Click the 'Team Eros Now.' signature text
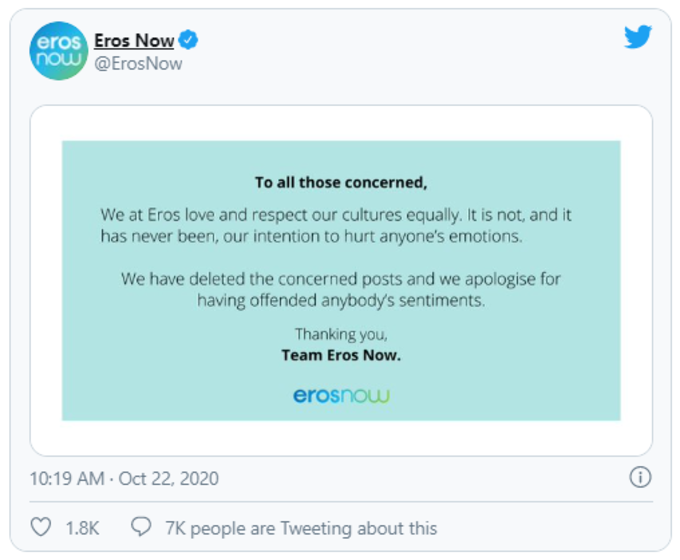 click(x=341, y=355)
